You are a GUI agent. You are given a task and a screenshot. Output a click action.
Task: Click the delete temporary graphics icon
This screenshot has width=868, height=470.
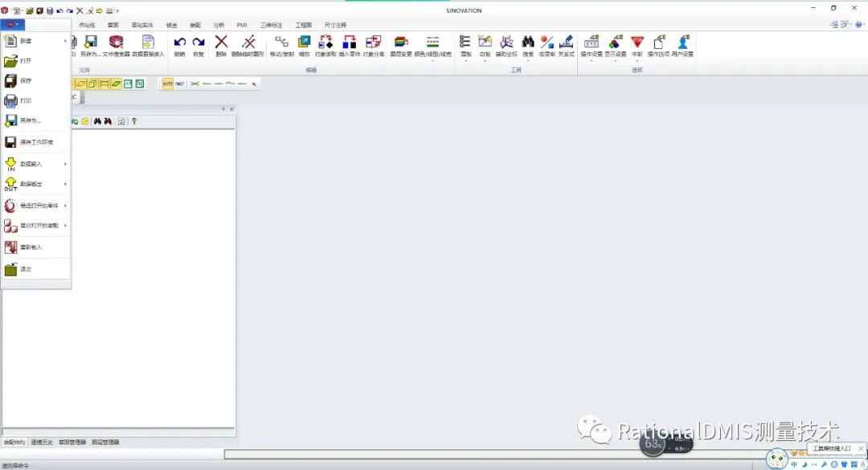tap(248, 46)
